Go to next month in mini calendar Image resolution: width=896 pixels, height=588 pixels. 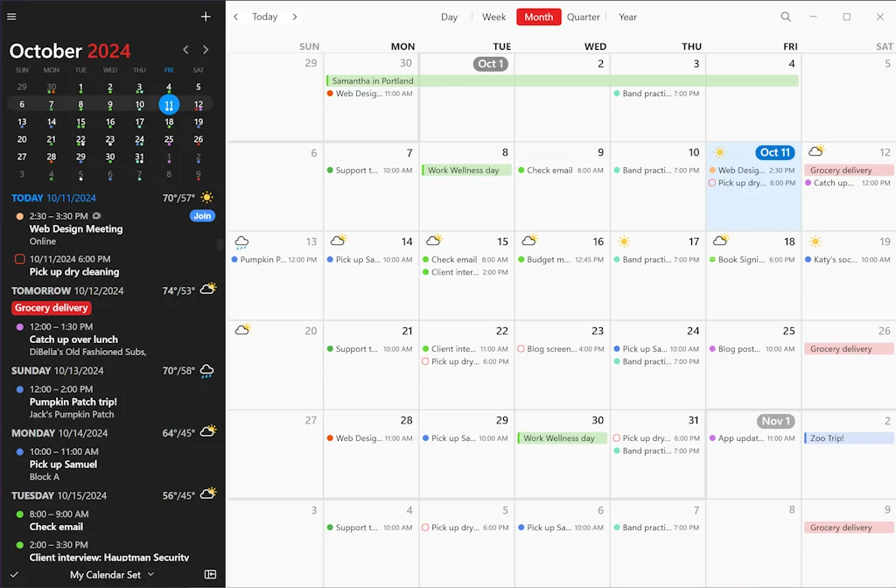(x=206, y=51)
